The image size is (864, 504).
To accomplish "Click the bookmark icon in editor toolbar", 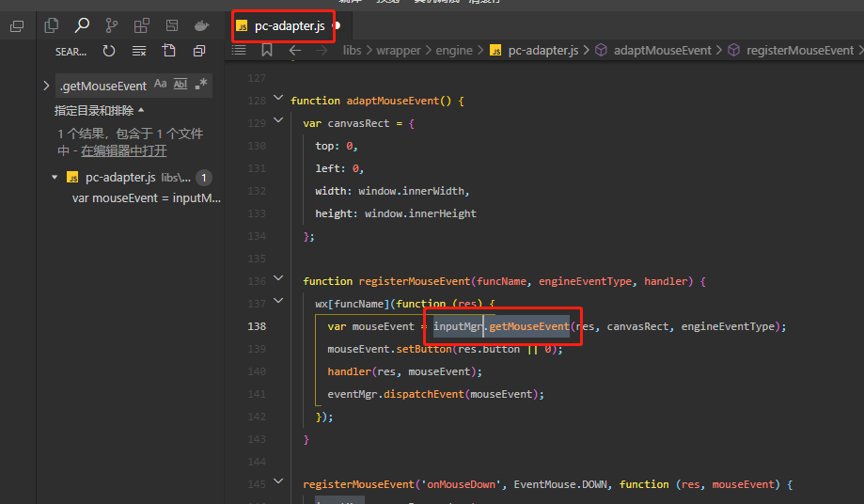I will click(x=267, y=50).
